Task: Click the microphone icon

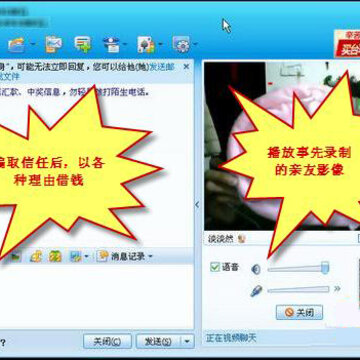Action: 256,291
